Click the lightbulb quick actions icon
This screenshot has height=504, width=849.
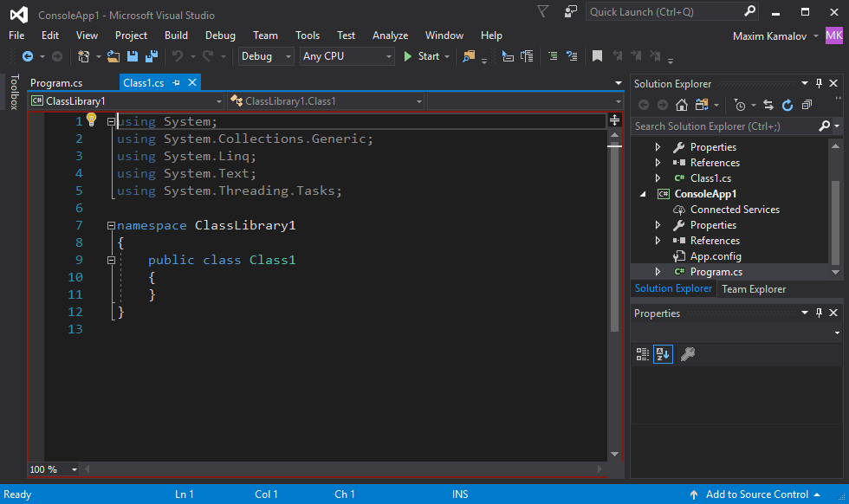coord(92,120)
